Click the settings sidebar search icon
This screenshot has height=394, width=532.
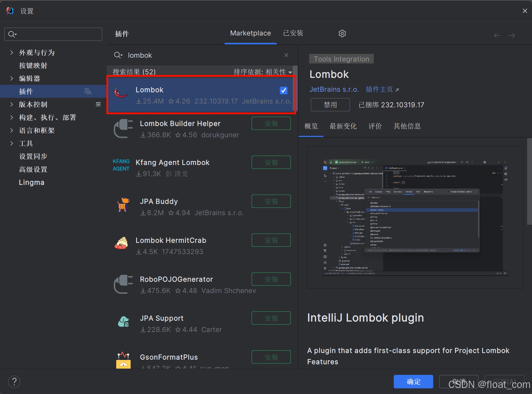coord(12,34)
